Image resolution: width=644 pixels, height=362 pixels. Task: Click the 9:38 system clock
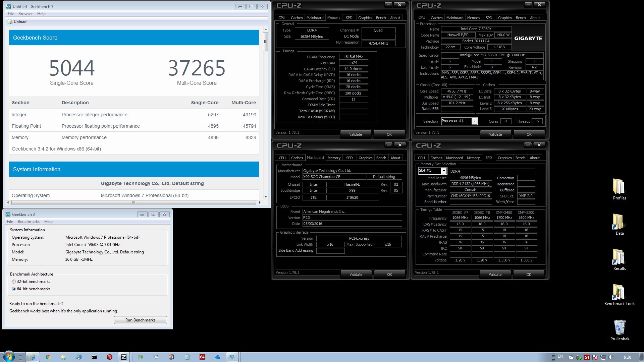627,357
